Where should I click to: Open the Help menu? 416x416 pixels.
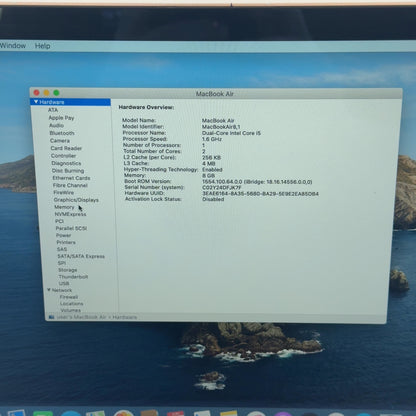click(x=43, y=46)
